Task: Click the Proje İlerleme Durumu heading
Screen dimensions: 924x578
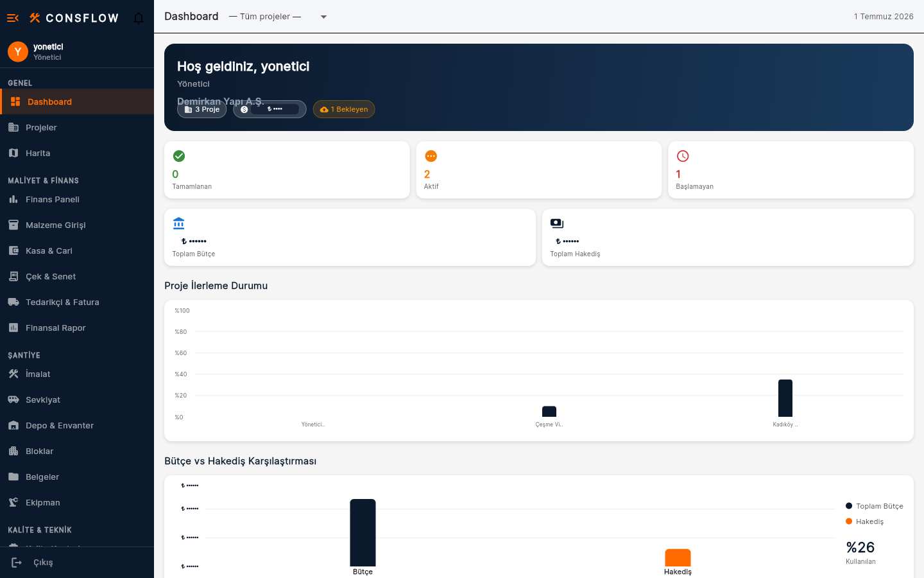Action: point(216,286)
